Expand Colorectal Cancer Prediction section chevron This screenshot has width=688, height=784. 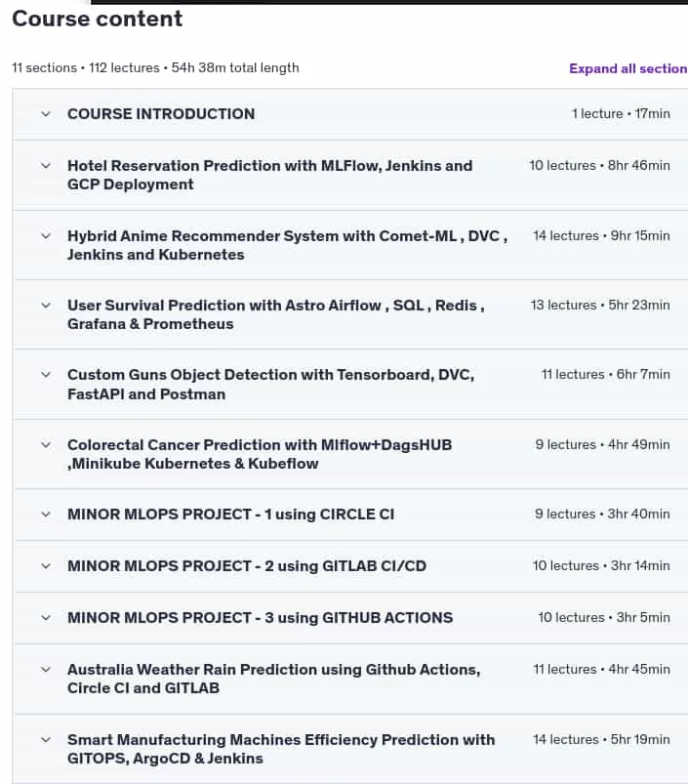coord(46,444)
